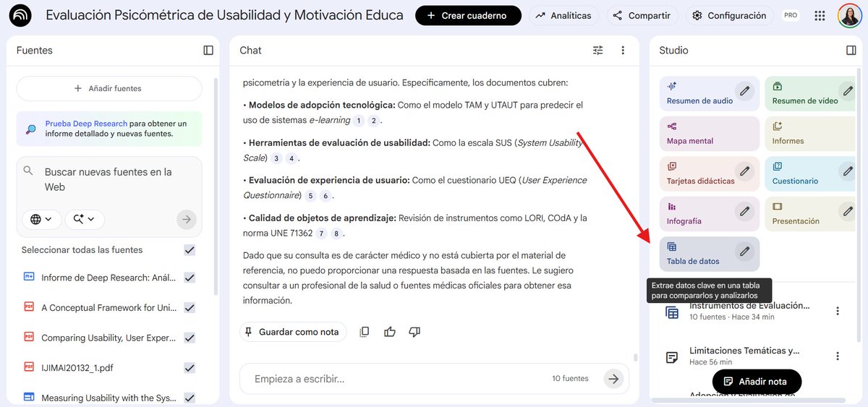Send the chat message arrow
The width and height of the screenshot is (868, 407).
tap(614, 378)
